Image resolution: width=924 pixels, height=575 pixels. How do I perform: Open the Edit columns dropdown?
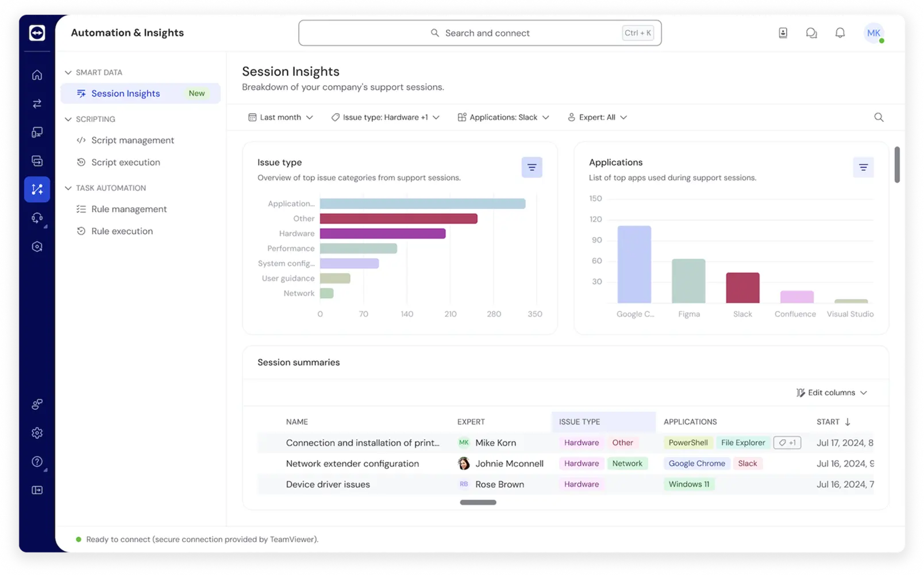click(x=831, y=393)
